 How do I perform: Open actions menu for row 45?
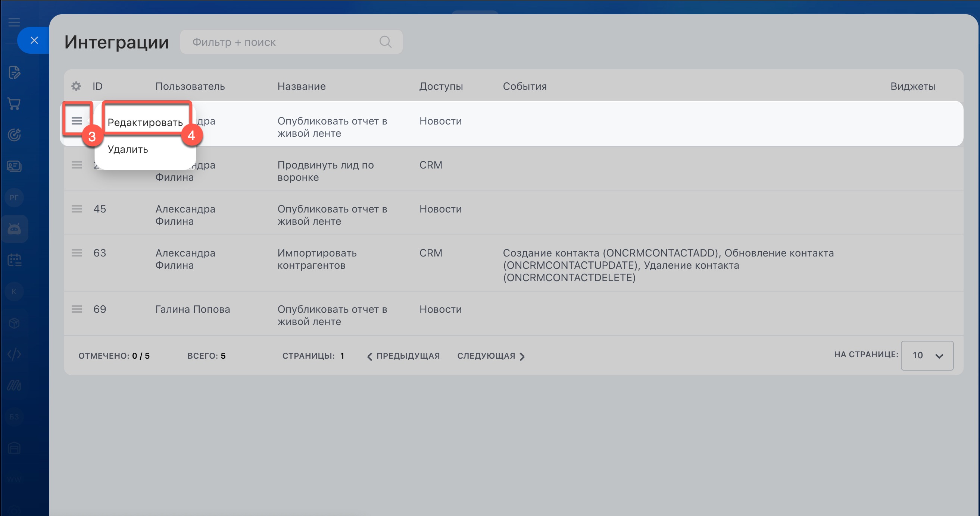click(77, 209)
